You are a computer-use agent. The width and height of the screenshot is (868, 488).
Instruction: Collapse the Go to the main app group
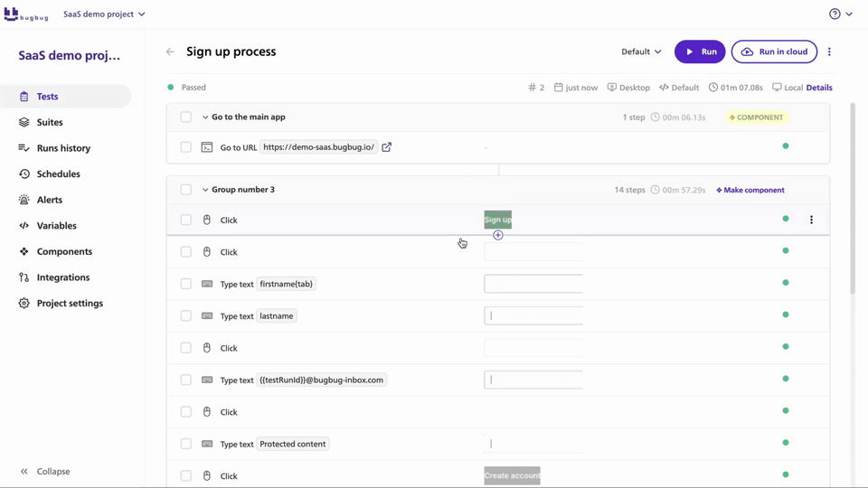click(x=205, y=117)
